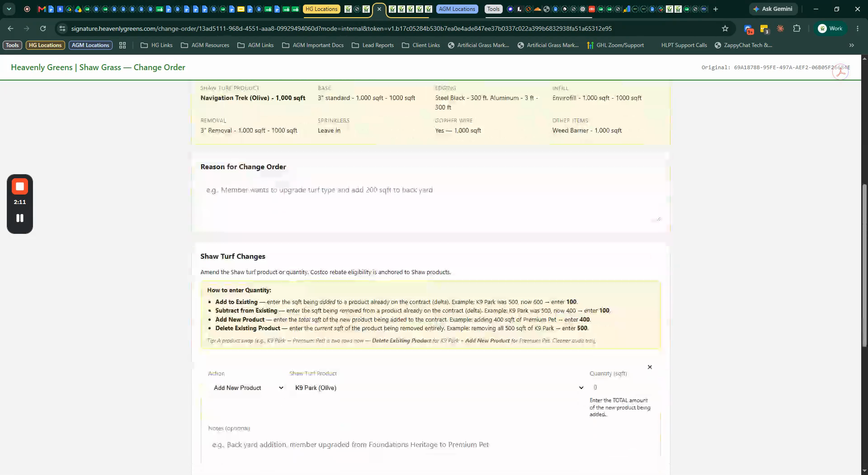Open a new browser tab
This screenshot has height=475, width=868.
click(715, 9)
